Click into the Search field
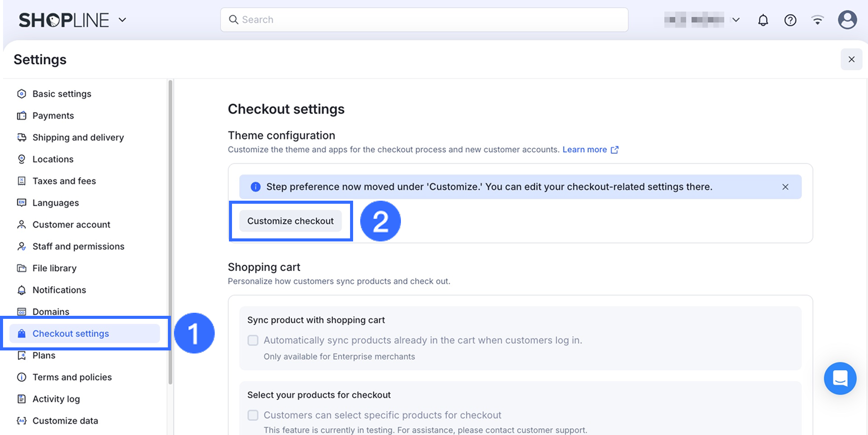Screen dimensions: 868x435 coord(424,20)
